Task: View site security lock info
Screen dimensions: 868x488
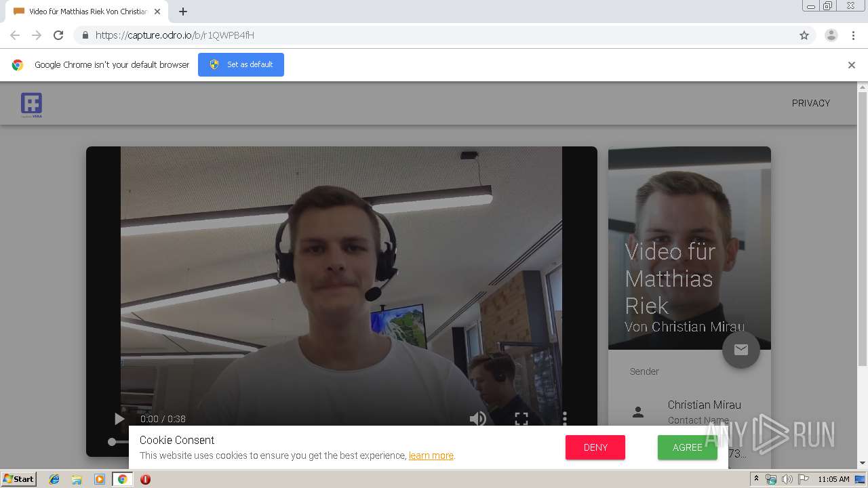Action: point(85,35)
